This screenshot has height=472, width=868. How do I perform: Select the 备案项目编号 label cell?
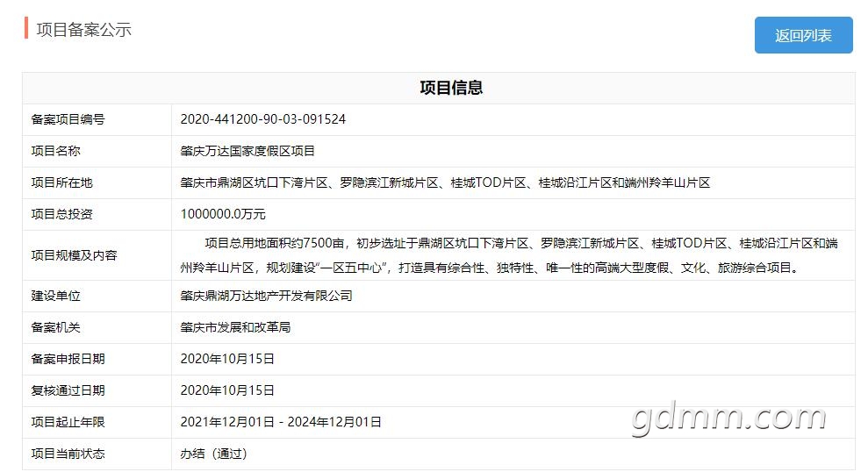point(97,119)
